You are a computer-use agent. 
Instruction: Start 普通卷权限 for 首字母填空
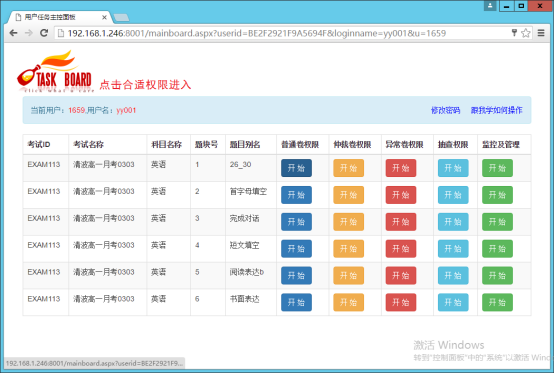click(296, 195)
